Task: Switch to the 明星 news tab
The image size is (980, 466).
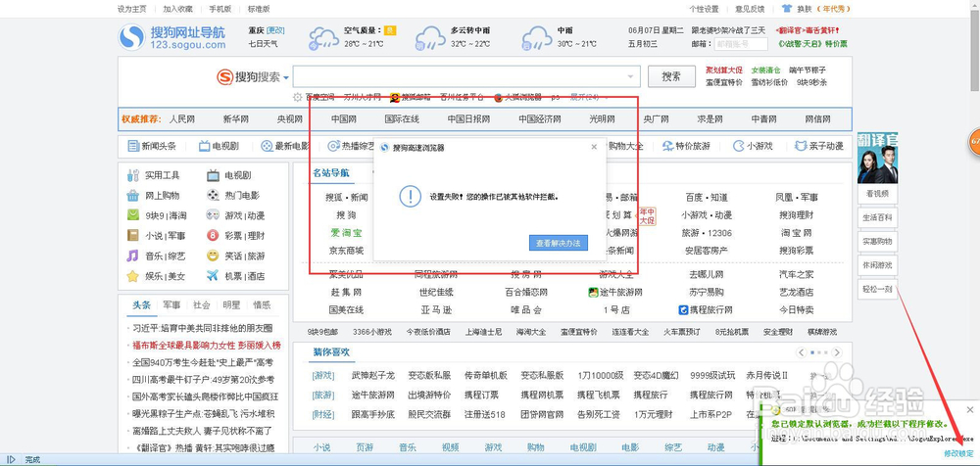Action: [x=231, y=305]
